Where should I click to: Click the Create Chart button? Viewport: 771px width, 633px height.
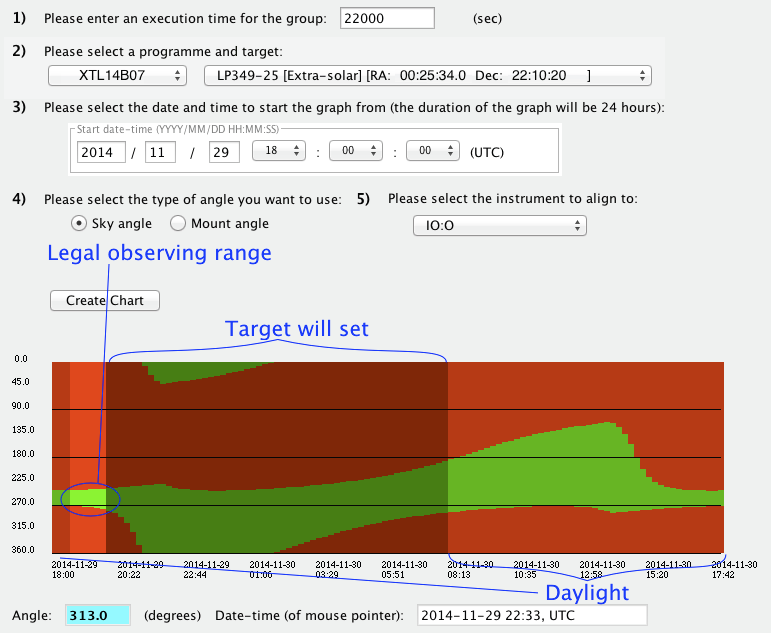click(x=105, y=301)
